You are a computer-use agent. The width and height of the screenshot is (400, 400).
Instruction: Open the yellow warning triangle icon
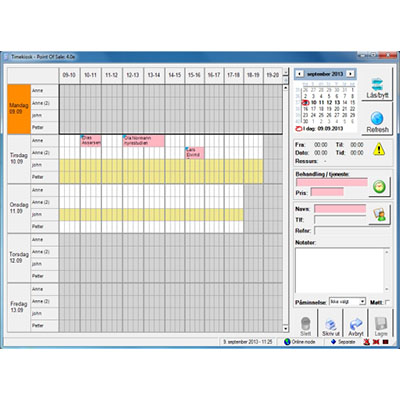tap(379, 149)
